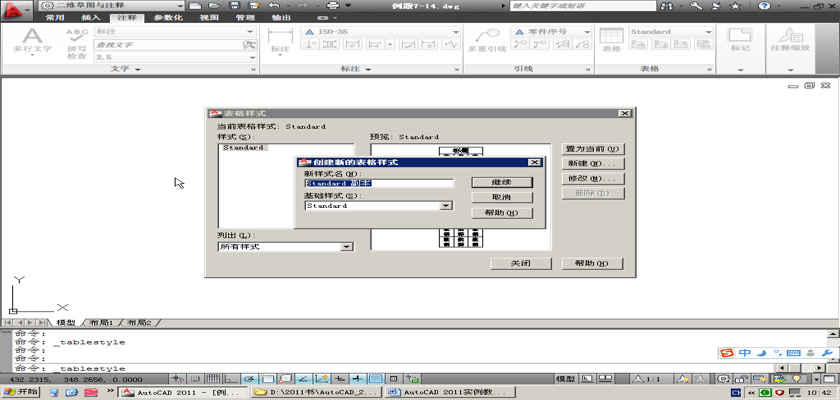Toggle Selection Cycling in status bar
The height and width of the screenshot is (400, 840).
[412, 379]
